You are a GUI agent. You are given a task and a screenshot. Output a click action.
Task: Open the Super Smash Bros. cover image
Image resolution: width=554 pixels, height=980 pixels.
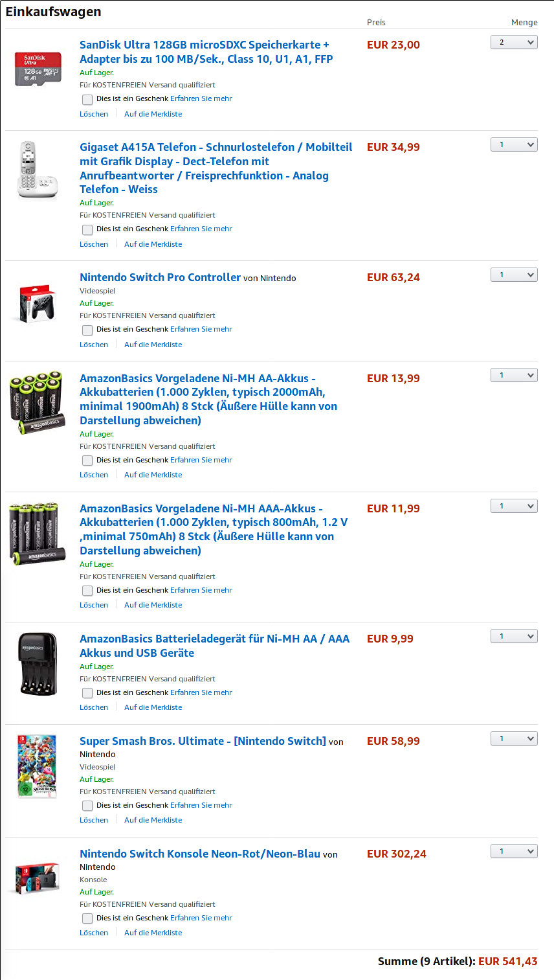tap(37, 766)
